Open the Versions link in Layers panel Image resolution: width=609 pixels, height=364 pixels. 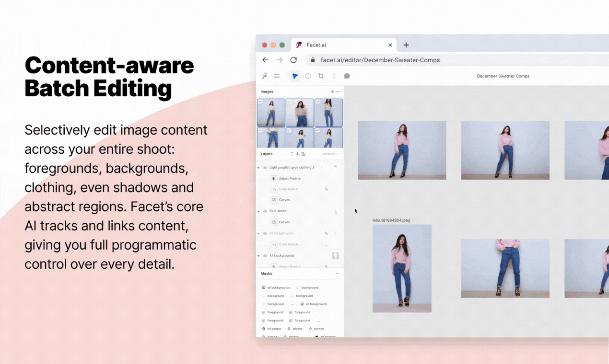330,154
